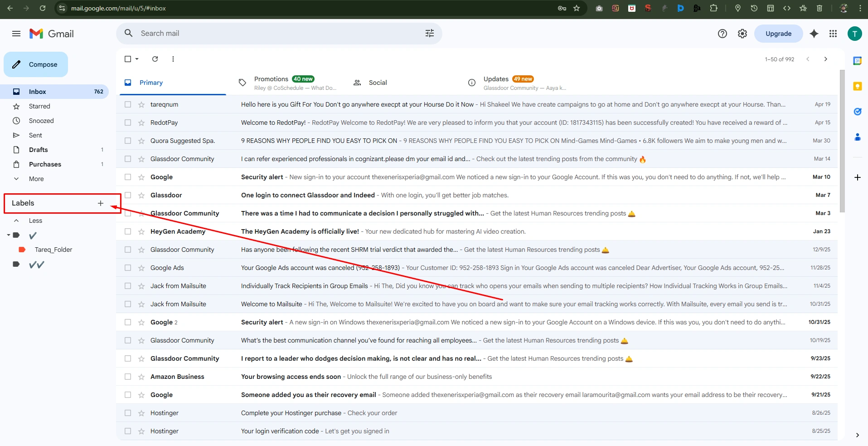The image size is (868, 446).
Task: Open the Google apps grid
Action: click(x=833, y=34)
